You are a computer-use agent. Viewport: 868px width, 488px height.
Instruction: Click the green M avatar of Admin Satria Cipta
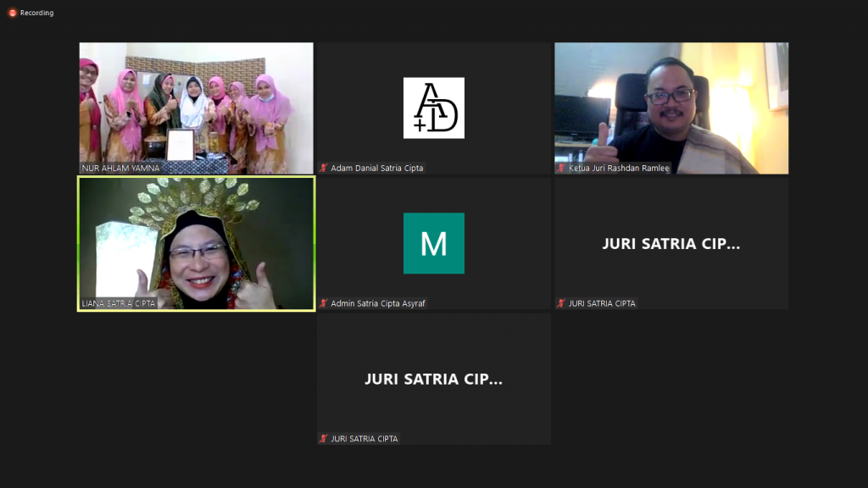(433, 243)
